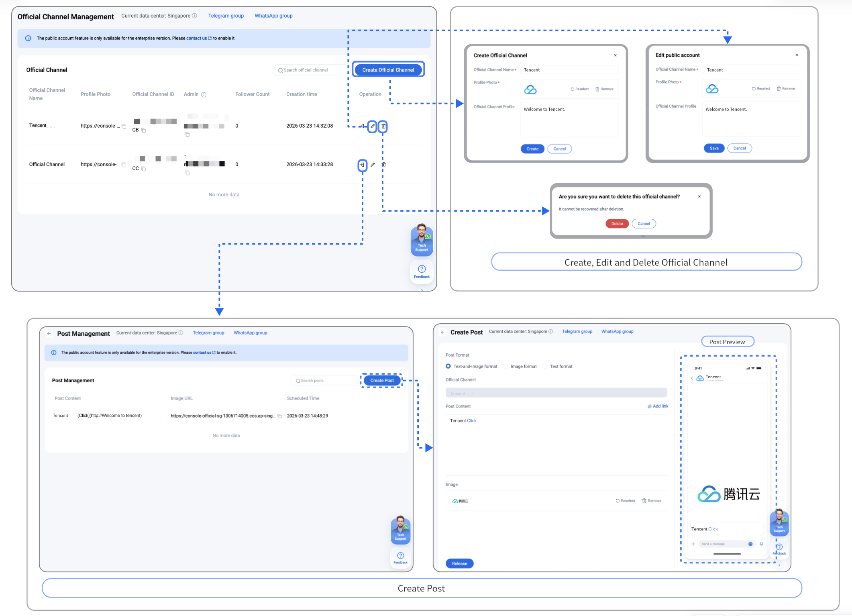Copy the Tencent channel profile photo URL

[124, 126]
